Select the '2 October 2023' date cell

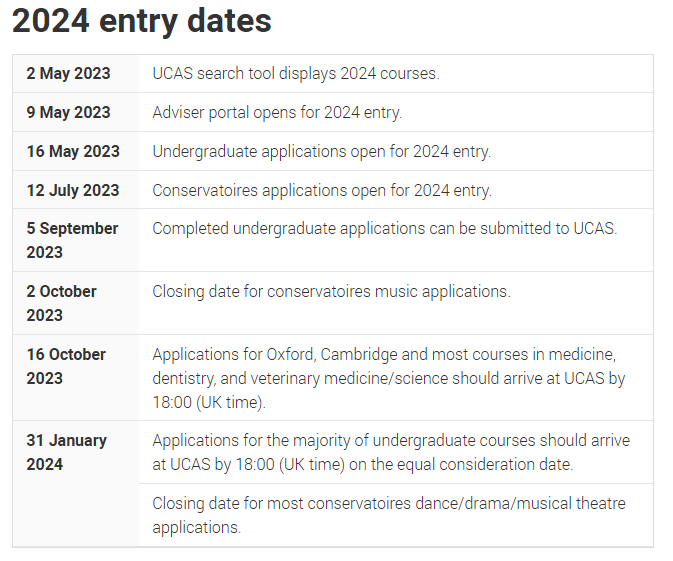point(76,303)
